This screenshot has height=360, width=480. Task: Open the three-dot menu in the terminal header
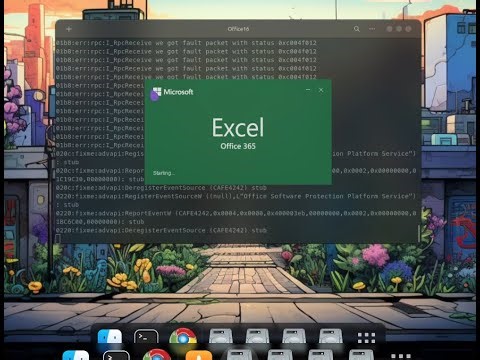point(372,29)
